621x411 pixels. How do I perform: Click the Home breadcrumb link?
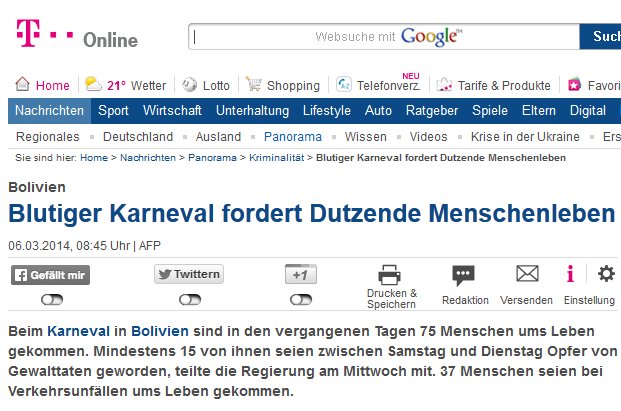[x=94, y=158]
